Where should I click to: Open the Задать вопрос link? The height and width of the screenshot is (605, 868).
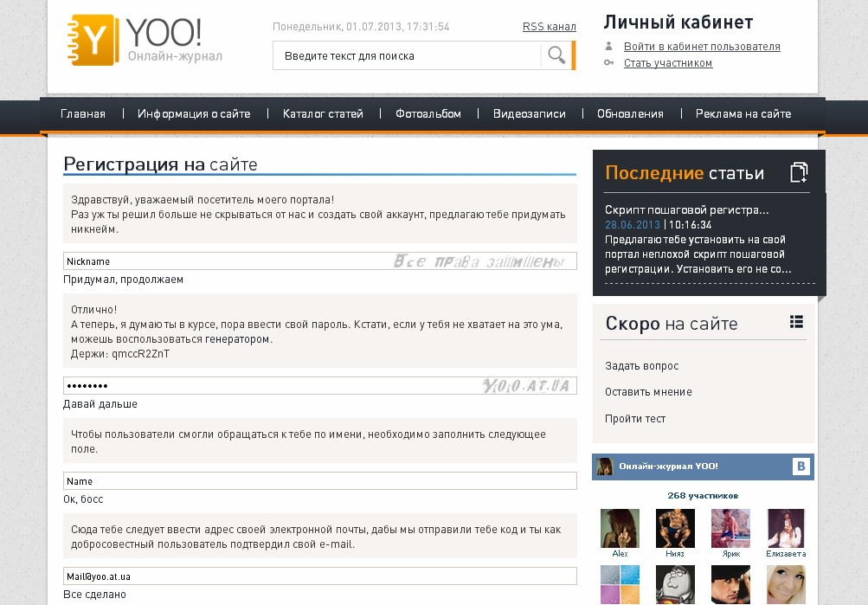(x=642, y=366)
